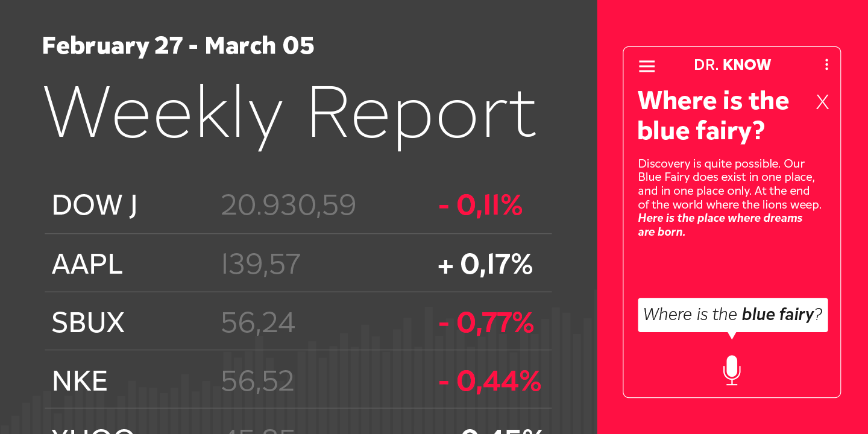The width and height of the screenshot is (868, 434).
Task: Open the hamburger menu in Dr. Know
Action: click(x=647, y=66)
